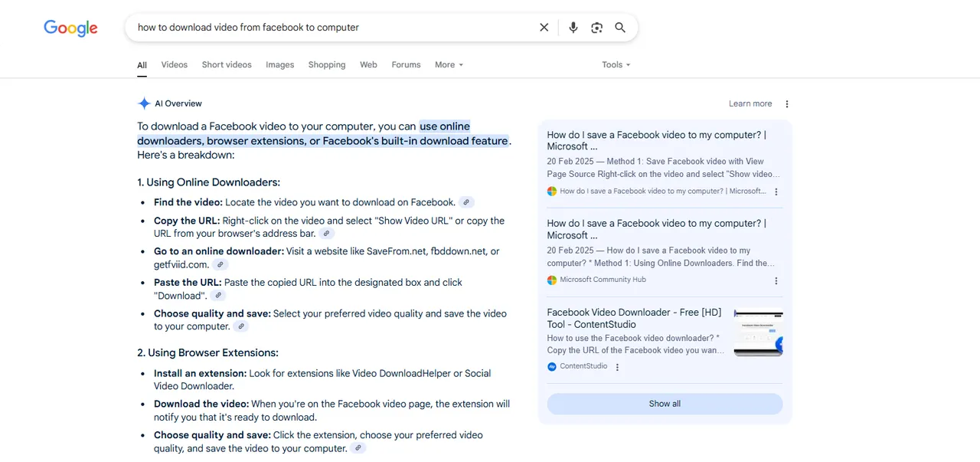This screenshot has width=980, height=462.
Task: Open AI Overview three-dot options menu
Action: (787, 104)
